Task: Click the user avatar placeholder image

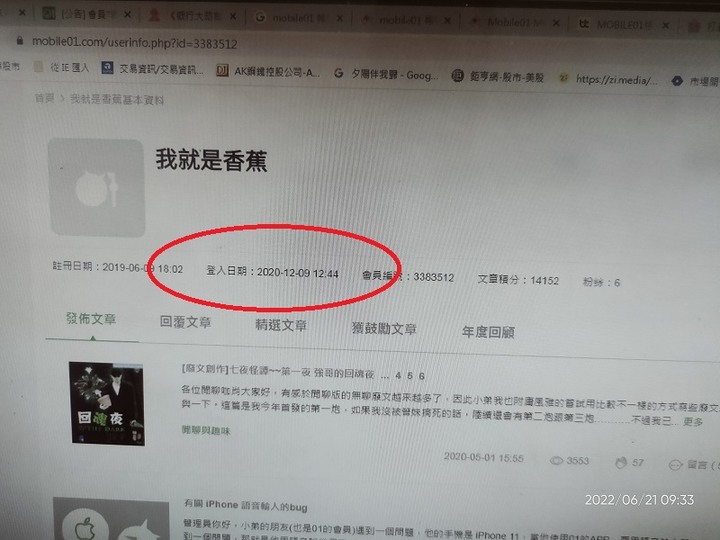Action: (96, 187)
